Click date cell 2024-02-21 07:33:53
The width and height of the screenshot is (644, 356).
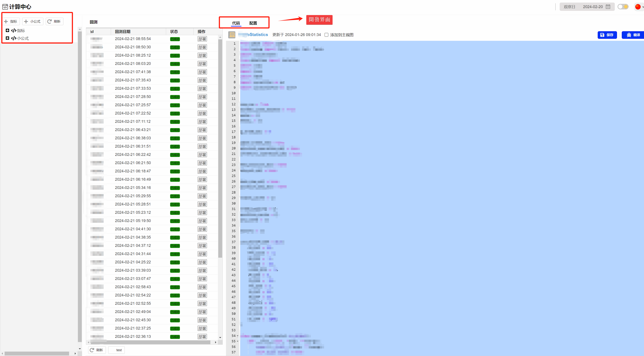(x=133, y=89)
